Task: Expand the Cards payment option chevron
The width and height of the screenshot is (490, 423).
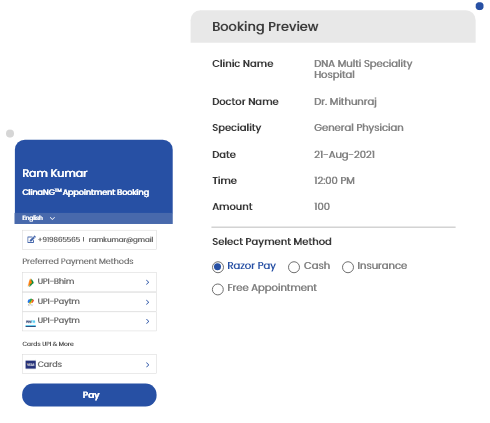Action: pyautogui.click(x=147, y=365)
